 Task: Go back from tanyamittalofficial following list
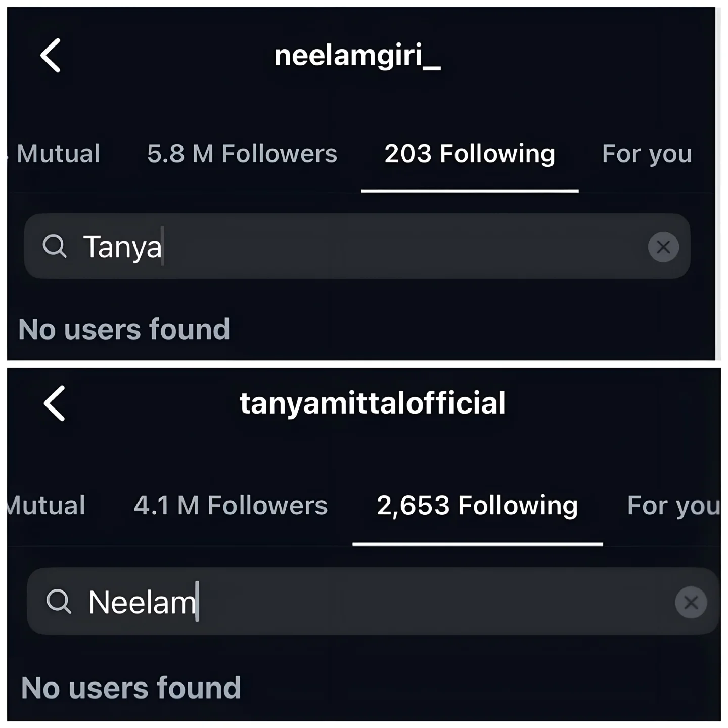55,403
